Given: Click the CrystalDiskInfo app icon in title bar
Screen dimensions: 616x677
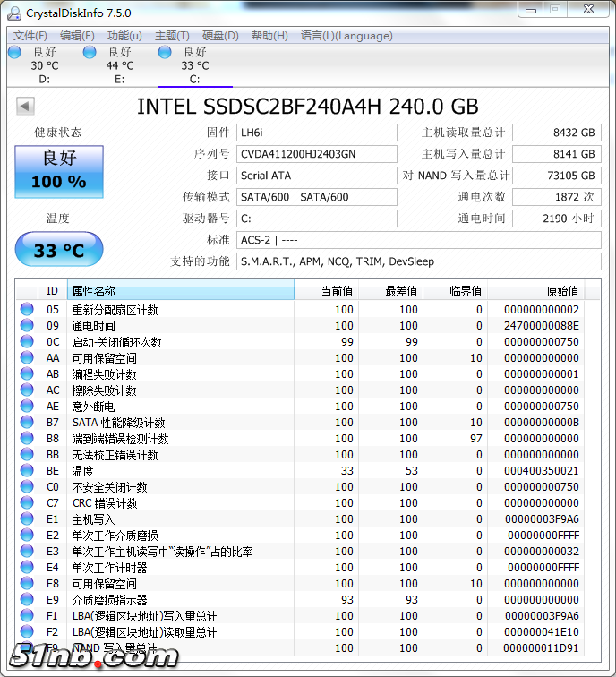Looking at the screenshot, I should [15, 13].
